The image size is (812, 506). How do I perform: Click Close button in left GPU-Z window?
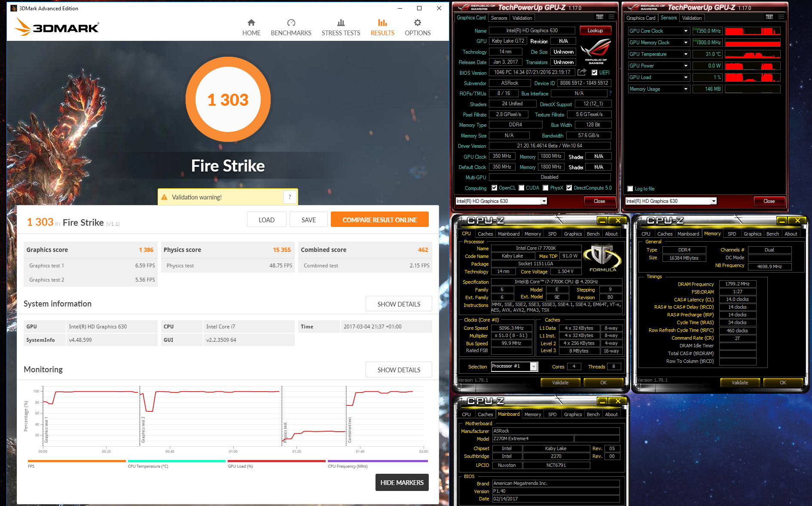pyautogui.click(x=599, y=201)
